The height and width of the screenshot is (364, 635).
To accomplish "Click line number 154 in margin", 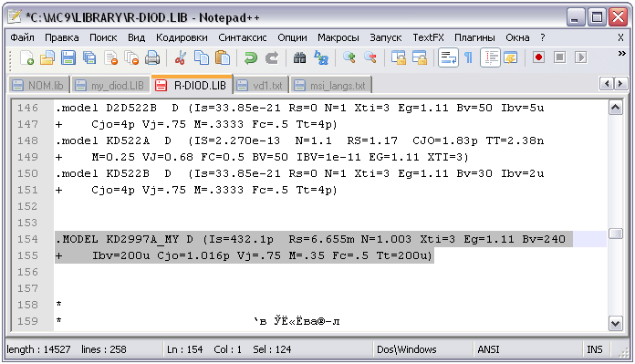I will [27, 239].
